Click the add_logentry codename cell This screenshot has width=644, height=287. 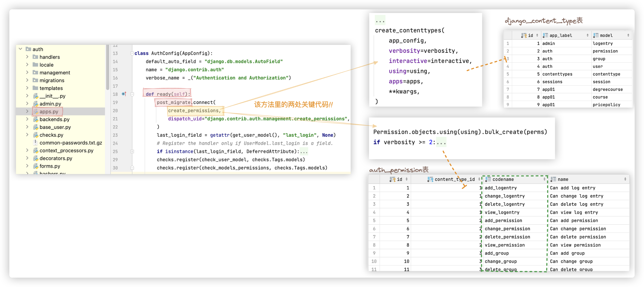click(x=501, y=188)
